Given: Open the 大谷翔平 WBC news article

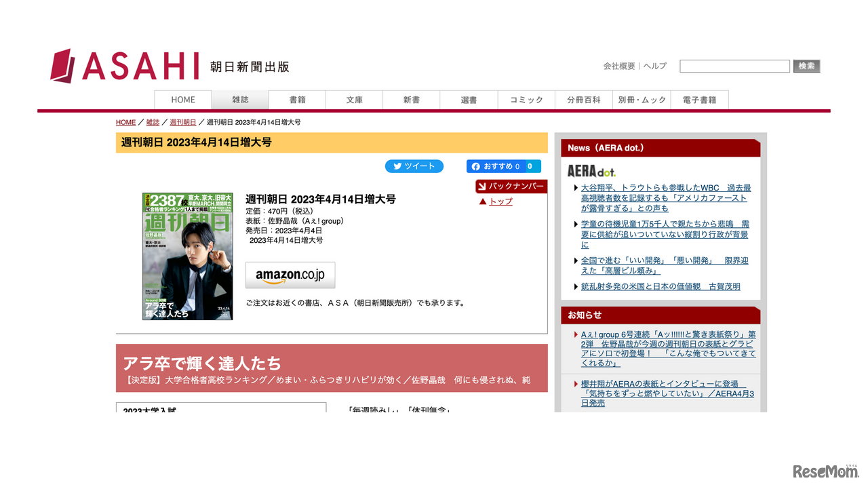Looking at the screenshot, I should tap(665, 198).
